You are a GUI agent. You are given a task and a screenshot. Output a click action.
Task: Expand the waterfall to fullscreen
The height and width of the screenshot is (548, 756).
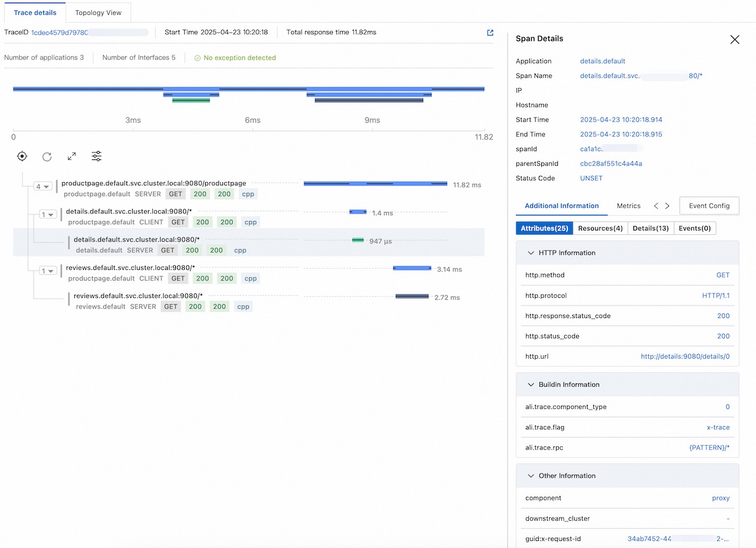coord(71,156)
